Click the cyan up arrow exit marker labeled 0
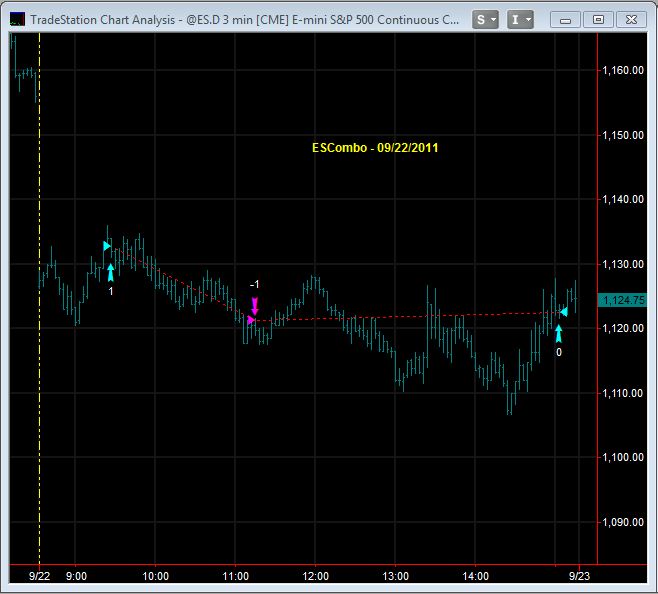 [558, 333]
